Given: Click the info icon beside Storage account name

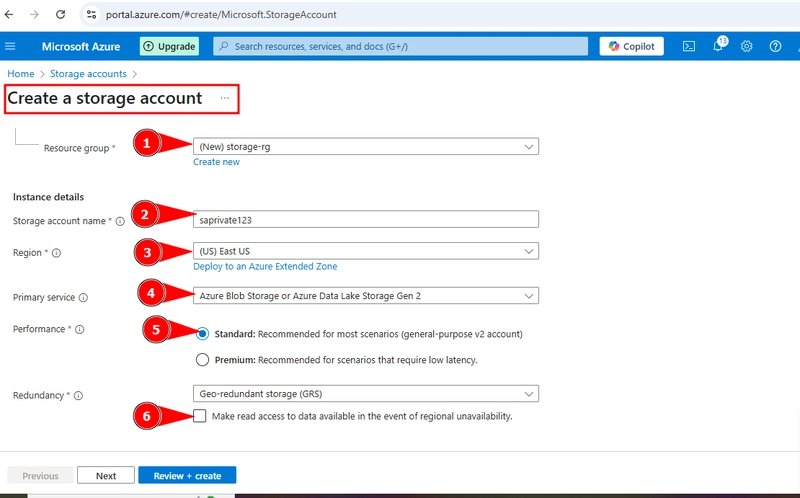Looking at the screenshot, I should pos(120,221).
